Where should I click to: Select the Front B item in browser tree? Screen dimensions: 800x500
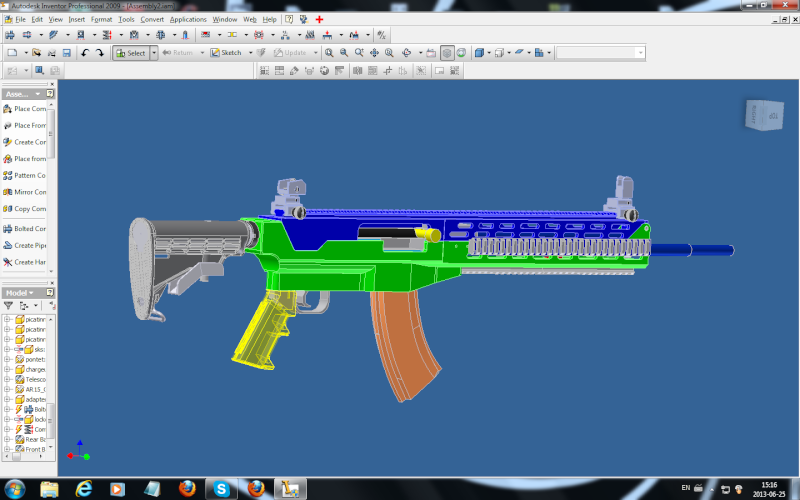point(30,449)
